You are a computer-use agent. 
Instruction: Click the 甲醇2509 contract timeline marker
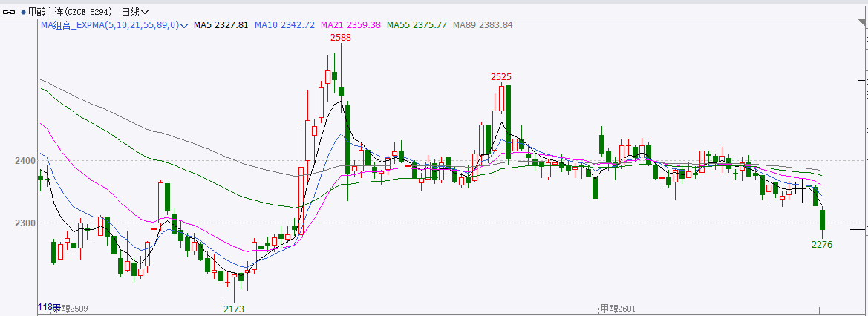[x=69, y=308]
